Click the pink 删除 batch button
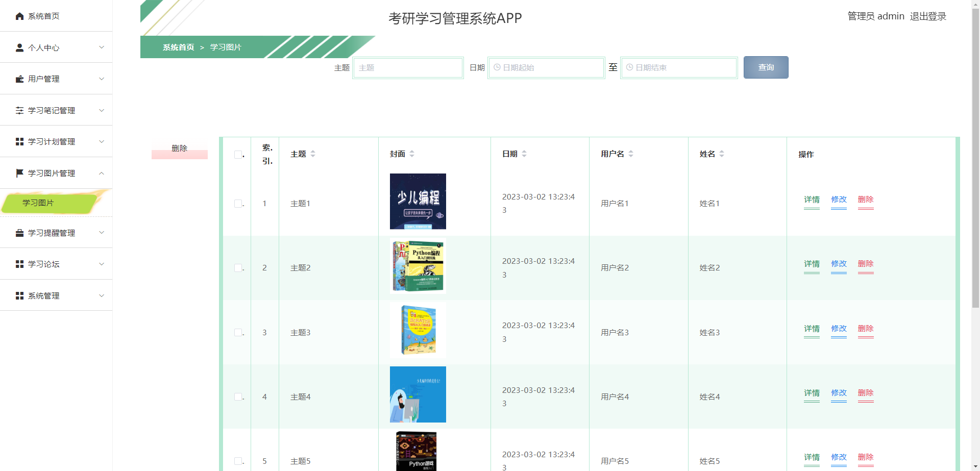The height and width of the screenshot is (471, 980). point(180,148)
